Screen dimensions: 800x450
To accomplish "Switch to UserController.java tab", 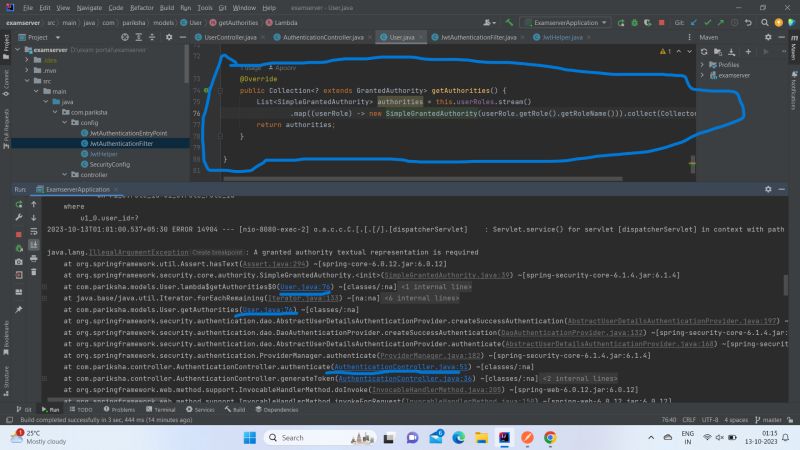I will pos(231,37).
